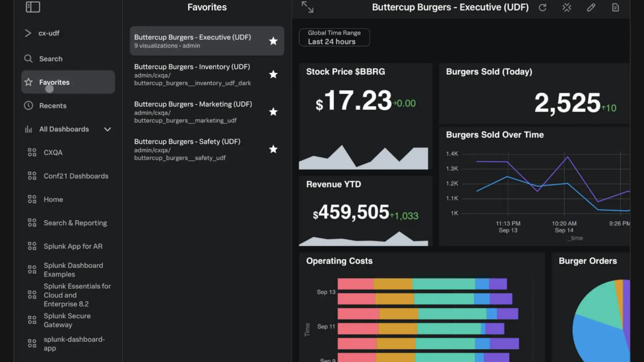Click the Splunk Dashboard Examples grid icon

pyautogui.click(x=32, y=270)
